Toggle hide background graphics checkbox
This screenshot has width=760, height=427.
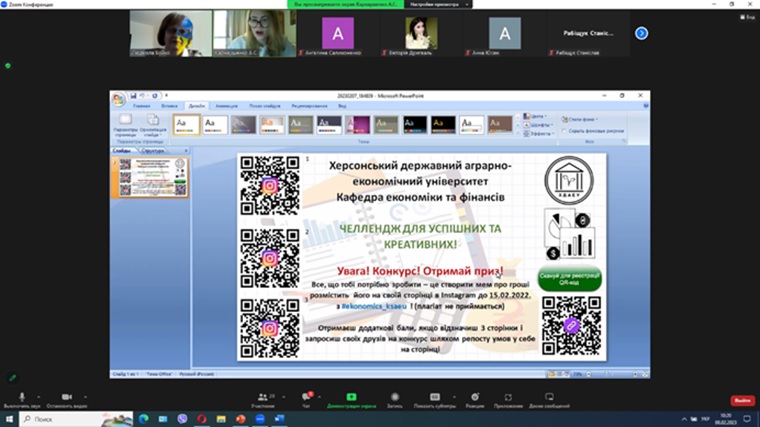tap(564, 131)
